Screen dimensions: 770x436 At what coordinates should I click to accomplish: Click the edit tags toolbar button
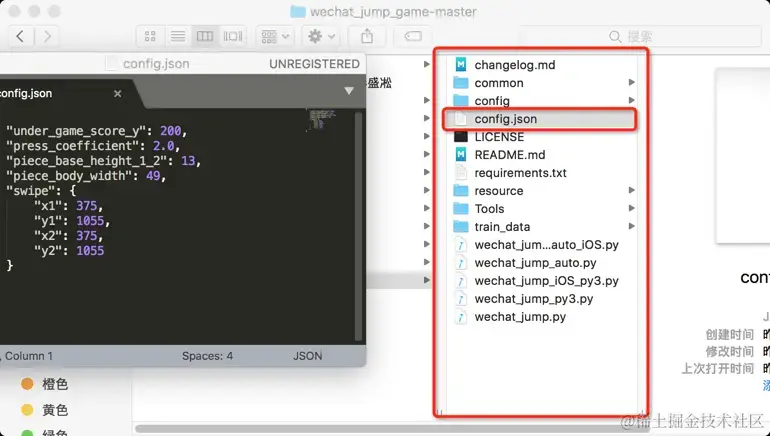point(413,36)
